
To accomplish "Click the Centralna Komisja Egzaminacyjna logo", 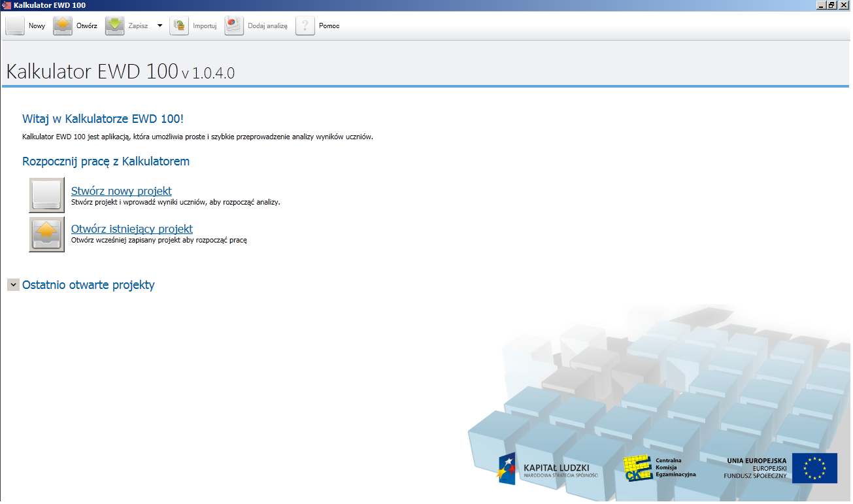I will tap(660, 469).
